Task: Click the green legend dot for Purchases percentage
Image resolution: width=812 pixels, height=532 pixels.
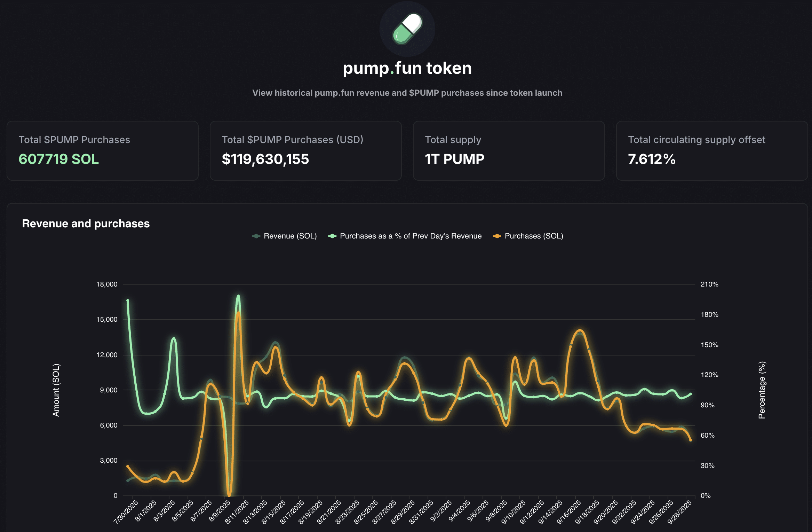Action: point(332,236)
